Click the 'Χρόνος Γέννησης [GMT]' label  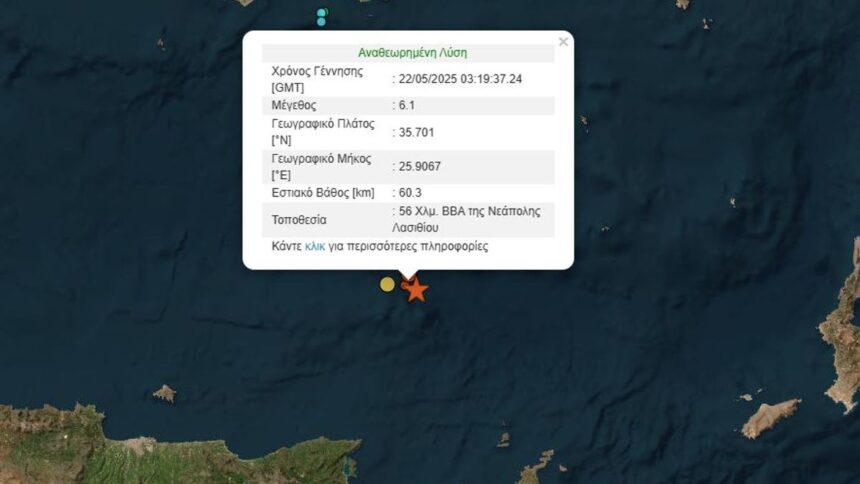317,79
